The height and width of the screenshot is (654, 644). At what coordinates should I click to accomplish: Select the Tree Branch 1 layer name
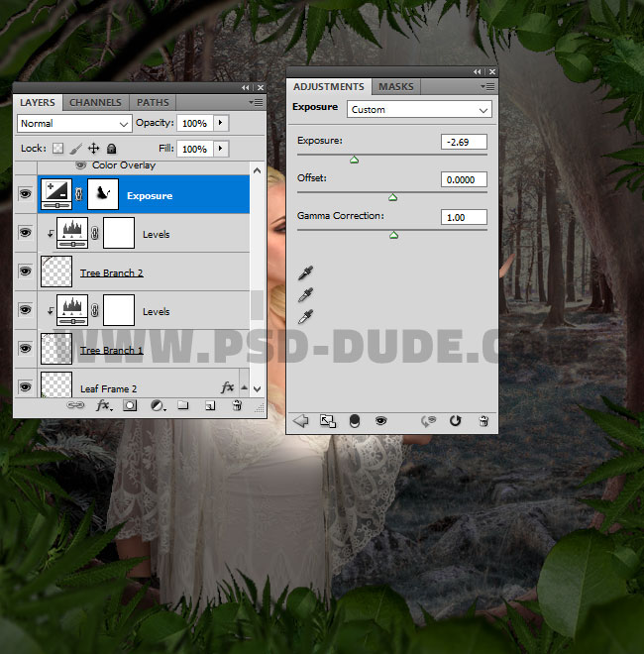point(111,350)
